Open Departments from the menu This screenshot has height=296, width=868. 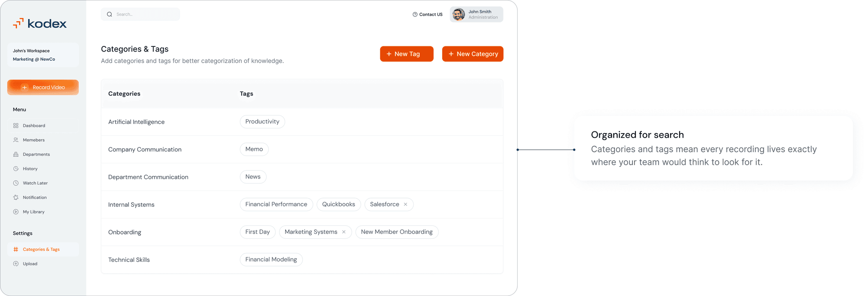[43, 154]
